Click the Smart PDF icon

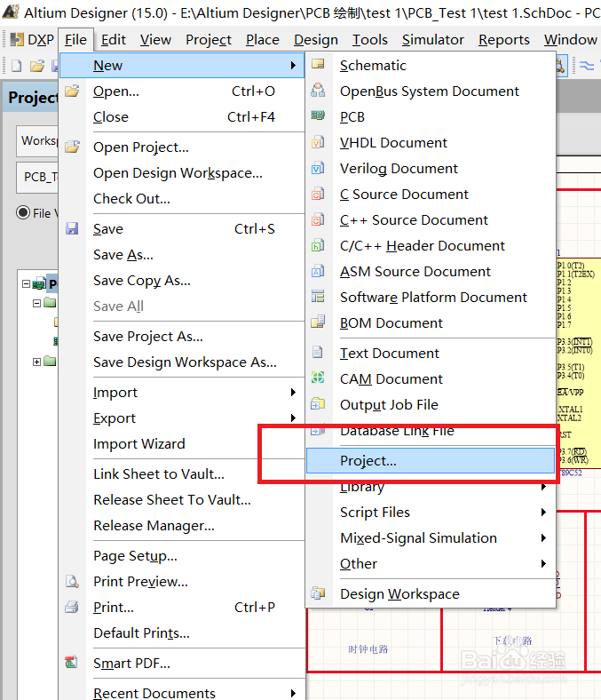pos(71,663)
